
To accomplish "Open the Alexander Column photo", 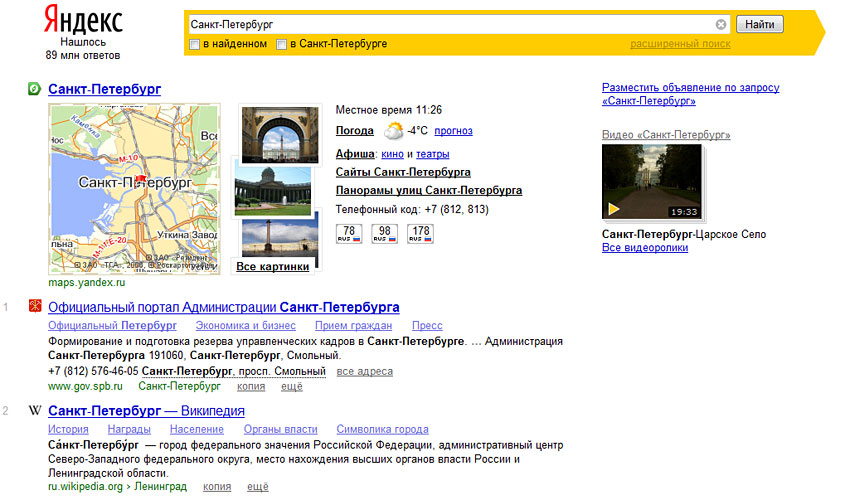I will coord(280,238).
